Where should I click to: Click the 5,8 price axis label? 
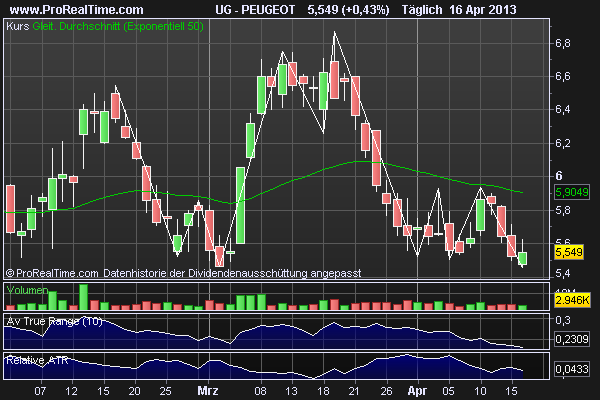click(x=562, y=210)
